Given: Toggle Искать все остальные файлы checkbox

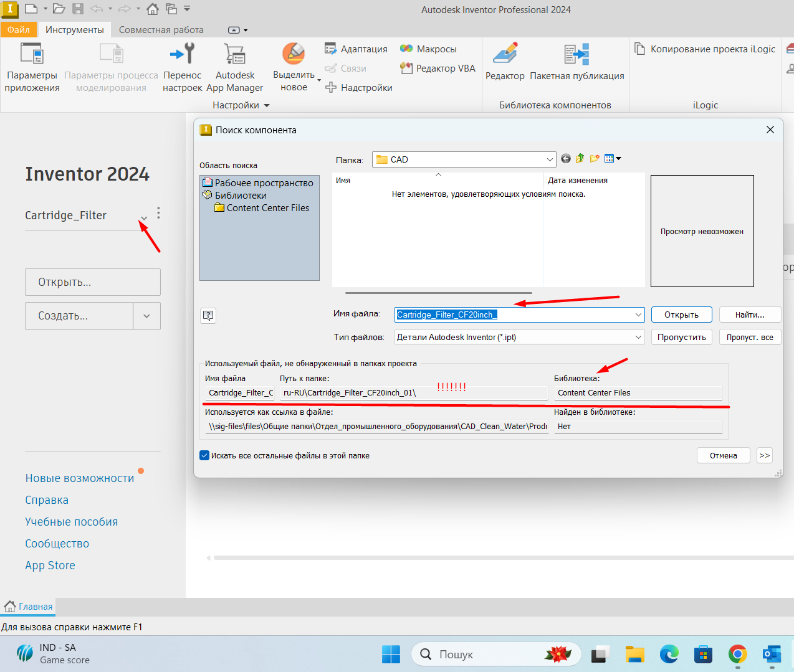Looking at the screenshot, I should click(204, 455).
